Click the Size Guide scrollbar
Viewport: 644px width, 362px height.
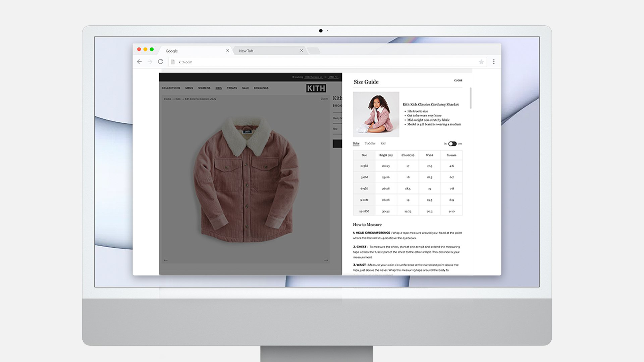tap(471, 98)
